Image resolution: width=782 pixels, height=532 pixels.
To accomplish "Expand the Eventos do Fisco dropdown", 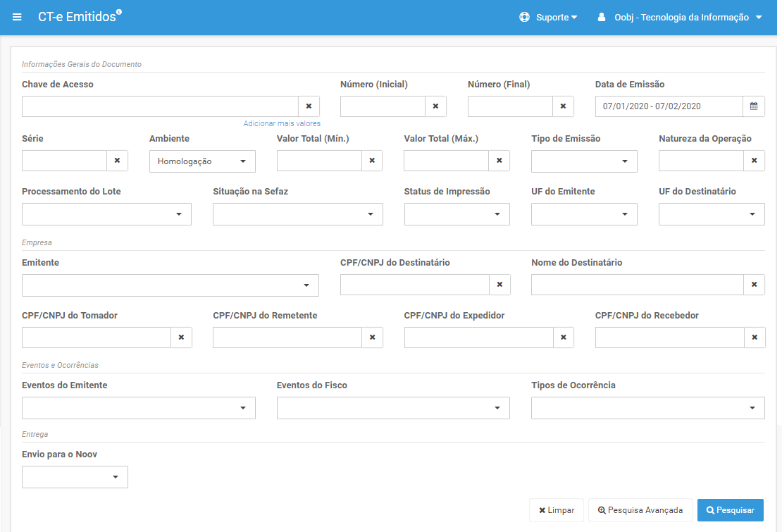I will (393, 409).
